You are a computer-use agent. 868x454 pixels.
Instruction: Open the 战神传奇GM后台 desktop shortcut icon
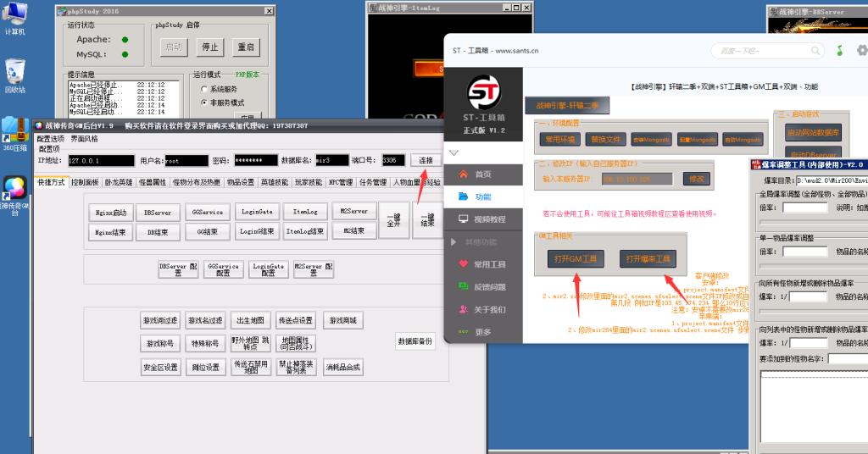click(15, 195)
